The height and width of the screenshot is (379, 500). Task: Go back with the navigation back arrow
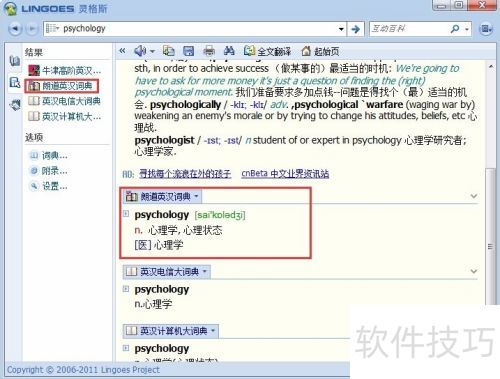15,29
